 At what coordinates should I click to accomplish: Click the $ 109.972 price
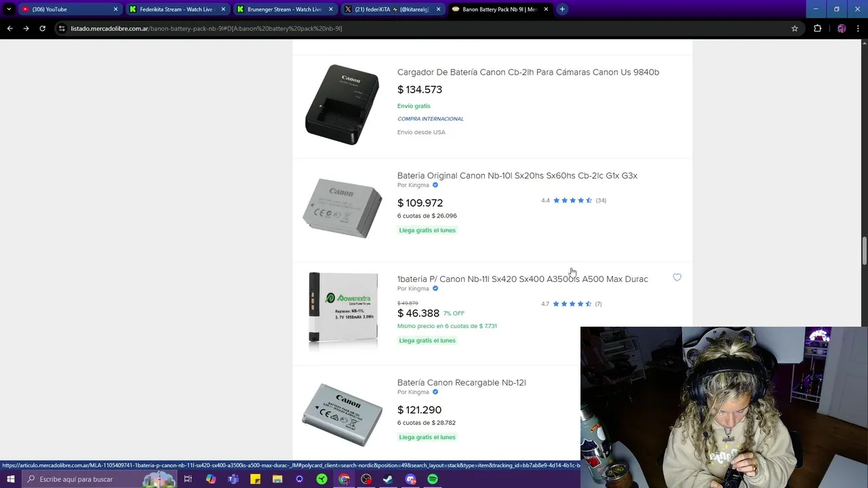pos(420,203)
